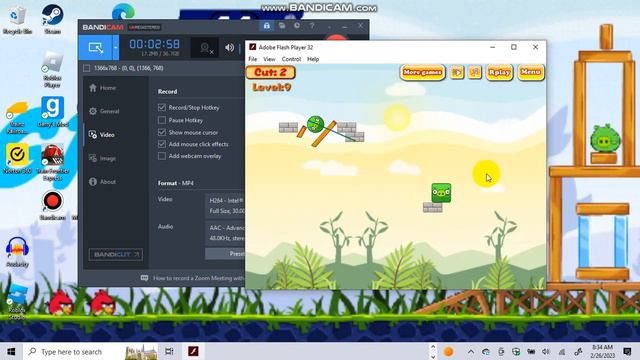Toggle game sound icon button
This screenshot has width=640, height=360.
point(457,73)
